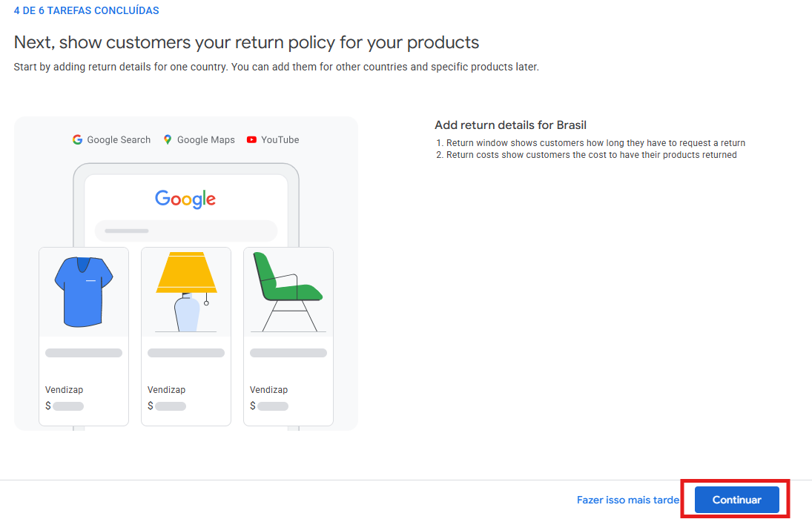Click the Google Search G icon
This screenshot has height=519, width=812.
click(x=77, y=139)
